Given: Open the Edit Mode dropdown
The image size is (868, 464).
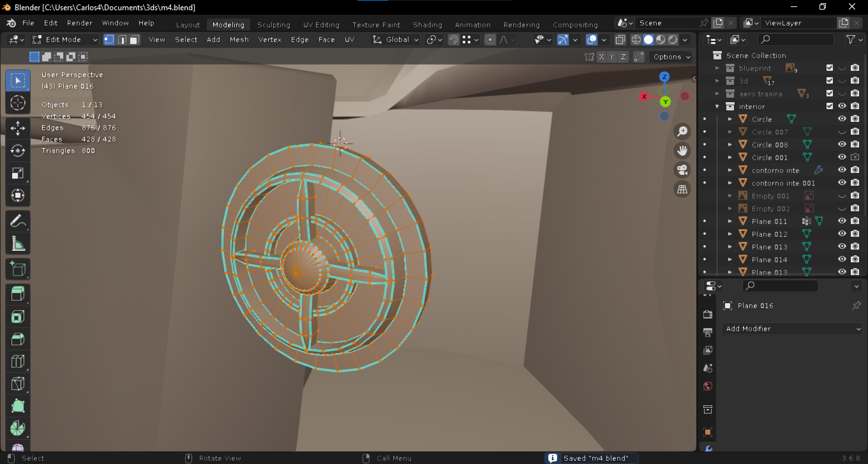Looking at the screenshot, I should [x=66, y=40].
